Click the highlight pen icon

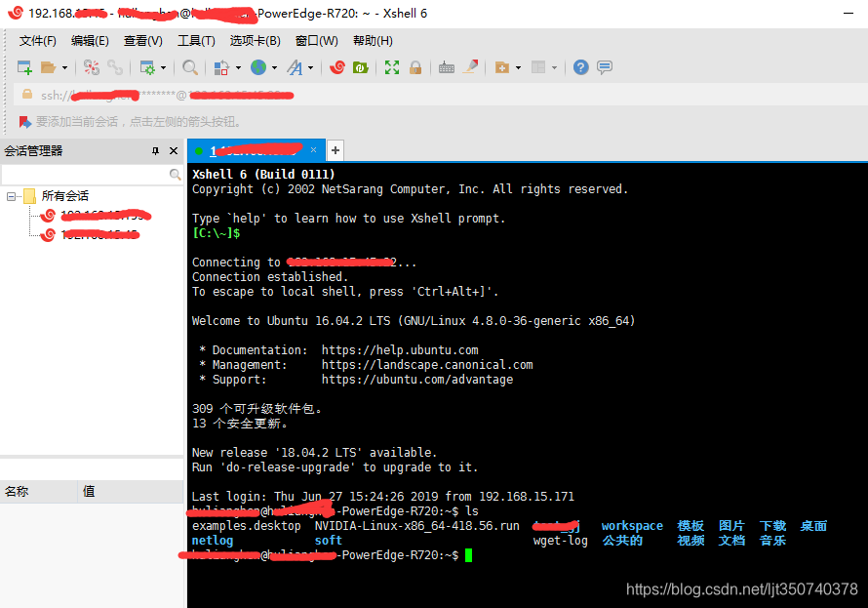(x=470, y=67)
